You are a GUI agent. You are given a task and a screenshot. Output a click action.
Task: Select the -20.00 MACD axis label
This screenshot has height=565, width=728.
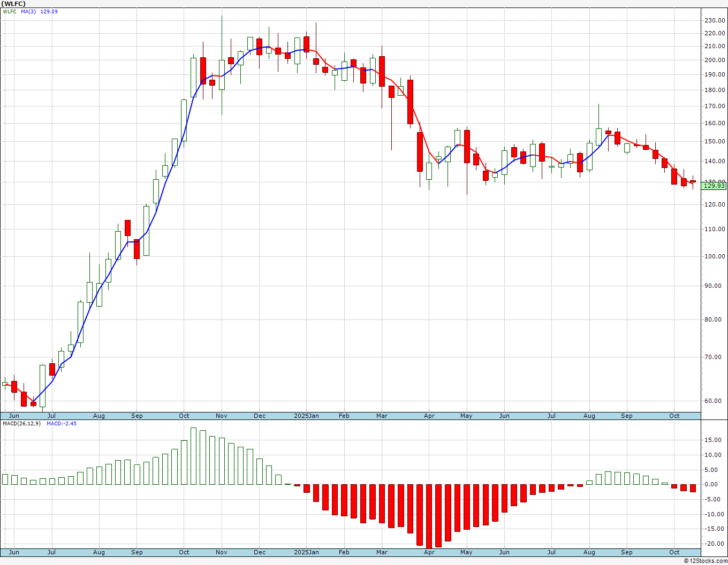point(714,544)
